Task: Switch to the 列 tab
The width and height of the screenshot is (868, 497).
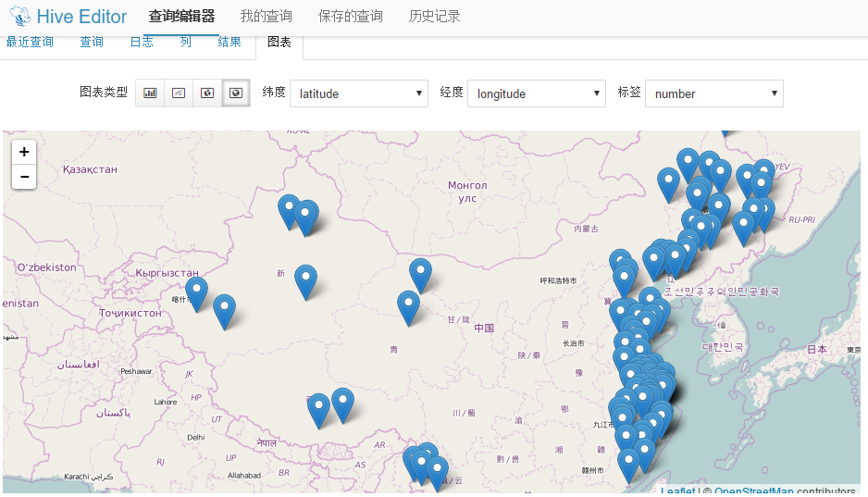Action: (x=185, y=42)
